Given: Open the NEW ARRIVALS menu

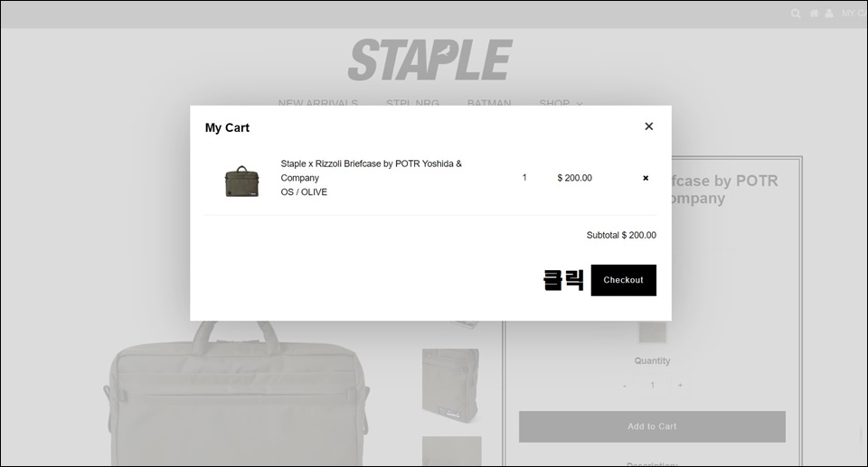Looking at the screenshot, I should (x=317, y=103).
